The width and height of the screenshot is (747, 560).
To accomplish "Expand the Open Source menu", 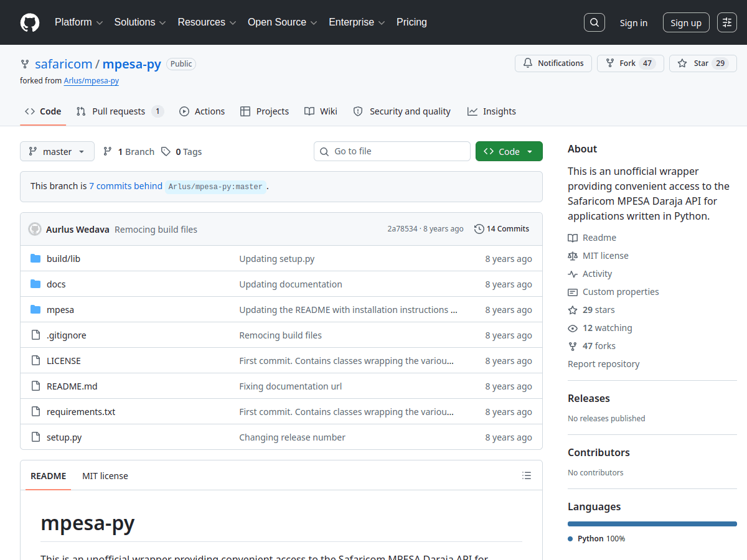I will click(x=283, y=22).
